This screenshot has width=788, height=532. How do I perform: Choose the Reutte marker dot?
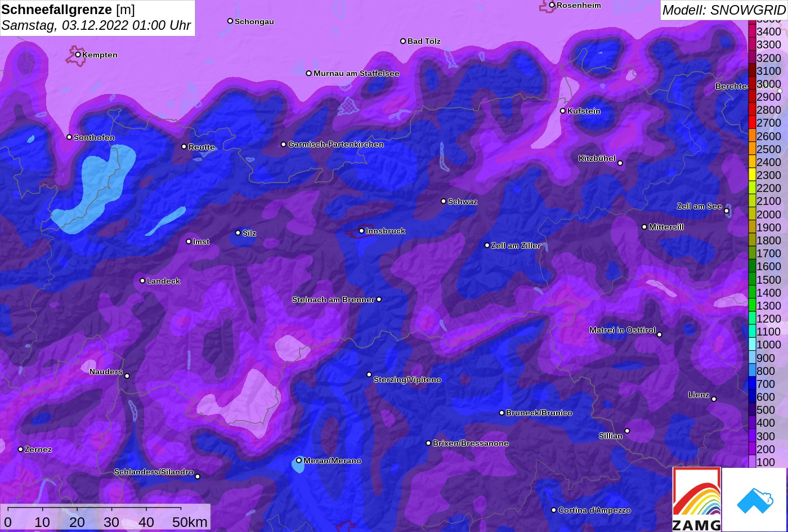[x=184, y=146]
